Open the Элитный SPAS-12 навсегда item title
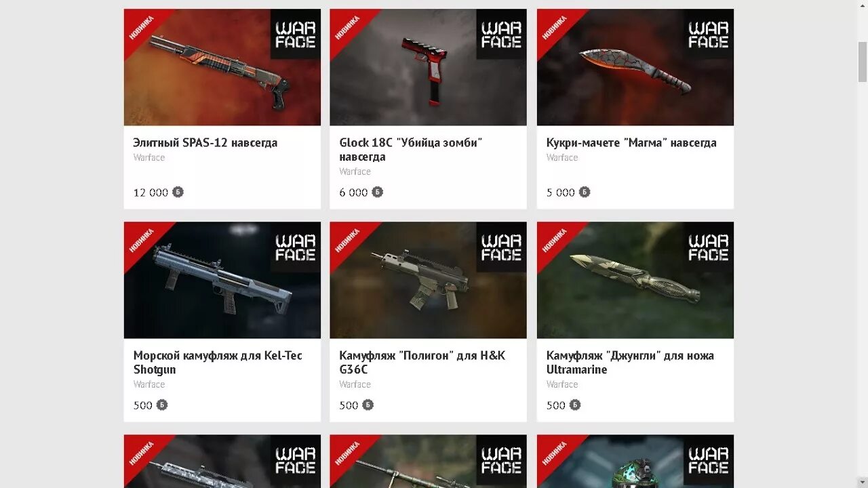 point(205,142)
